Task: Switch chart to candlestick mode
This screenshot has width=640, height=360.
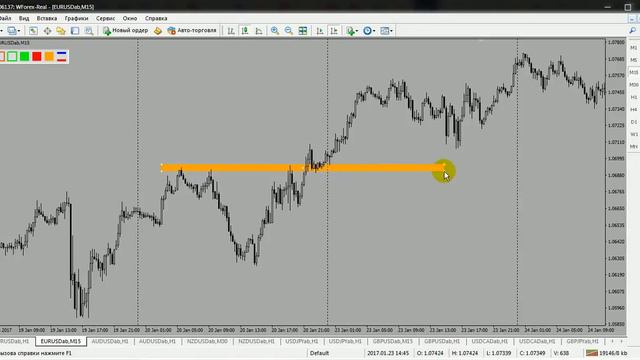Action: pyautogui.click(x=245, y=31)
